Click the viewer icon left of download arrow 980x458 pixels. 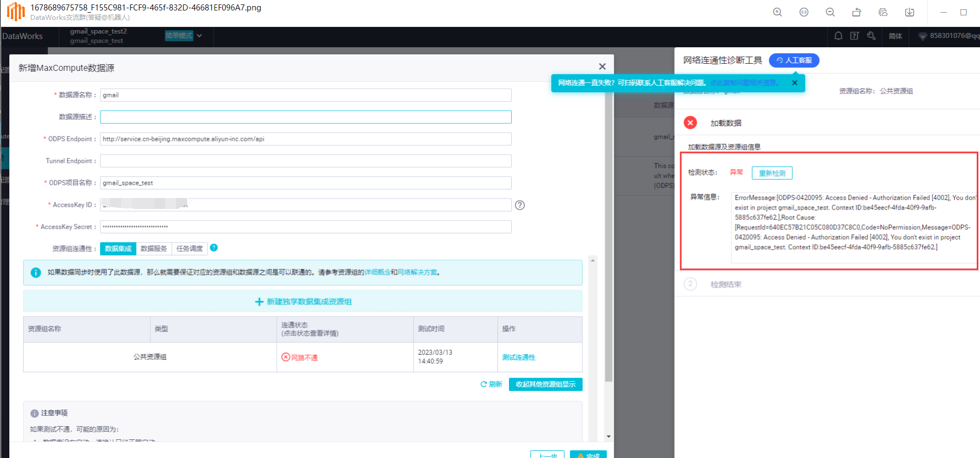click(883, 12)
